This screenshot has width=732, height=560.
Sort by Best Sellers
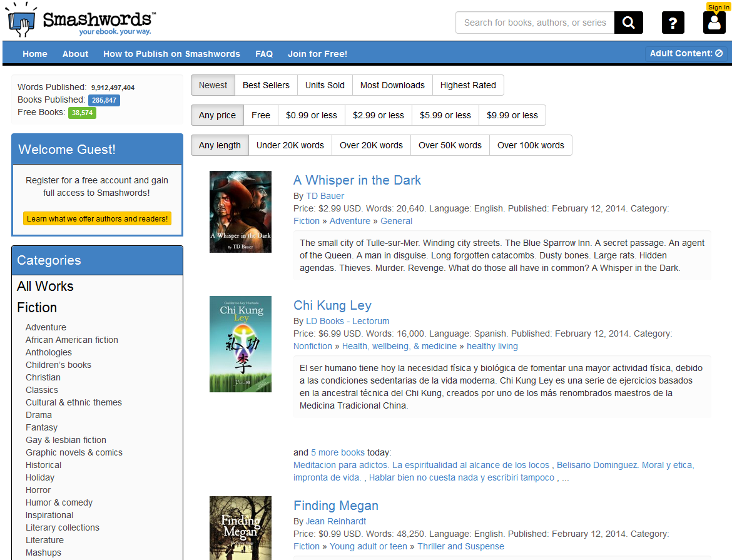pos(266,85)
